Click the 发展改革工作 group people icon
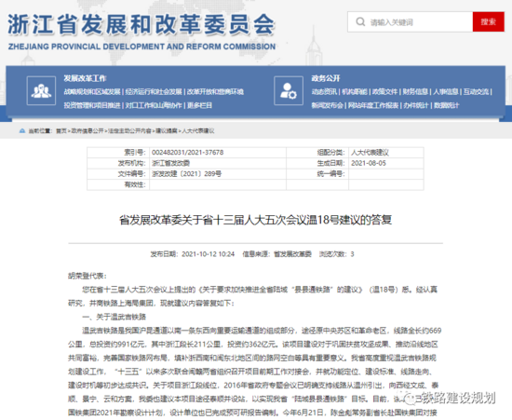This screenshot has height=420, width=512. coord(41,90)
